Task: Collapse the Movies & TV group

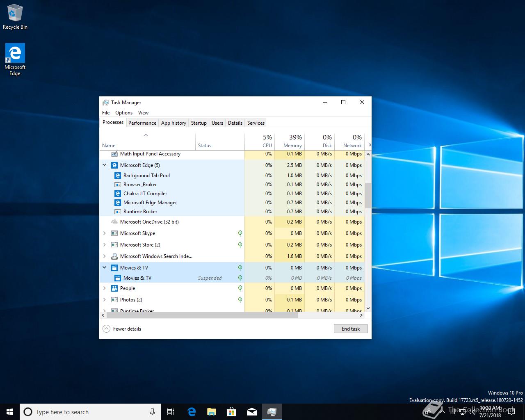Action: [104, 268]
